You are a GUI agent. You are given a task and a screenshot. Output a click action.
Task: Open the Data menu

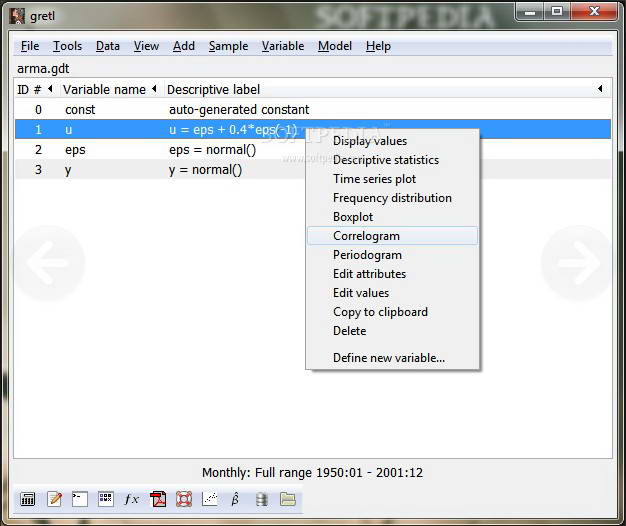coord(108,46)
